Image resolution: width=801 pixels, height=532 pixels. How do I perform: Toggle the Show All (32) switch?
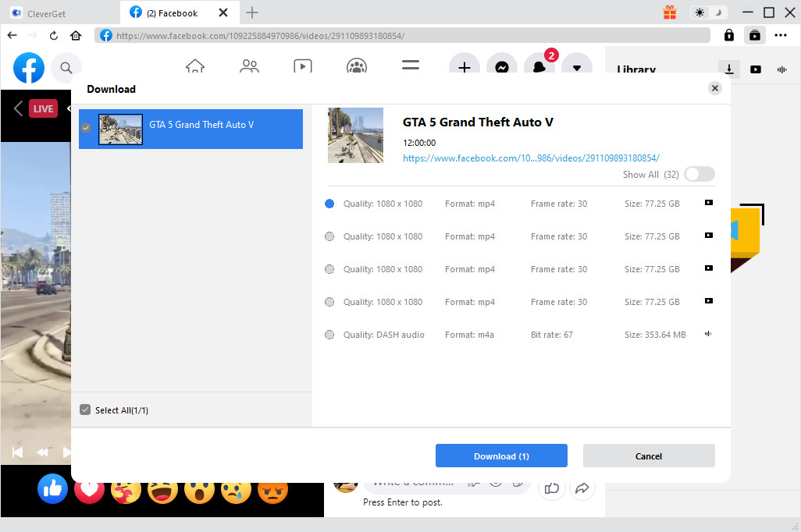coord(699,174)
